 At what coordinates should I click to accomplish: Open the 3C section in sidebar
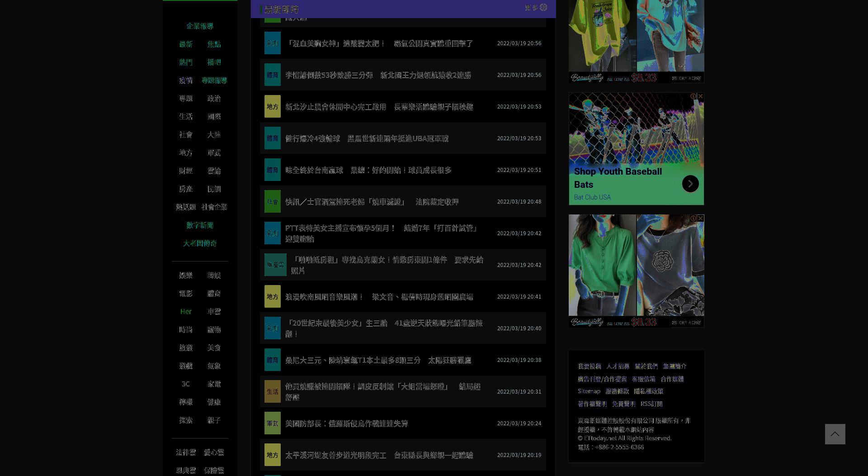pyautogui.click(x=186, y=384)
